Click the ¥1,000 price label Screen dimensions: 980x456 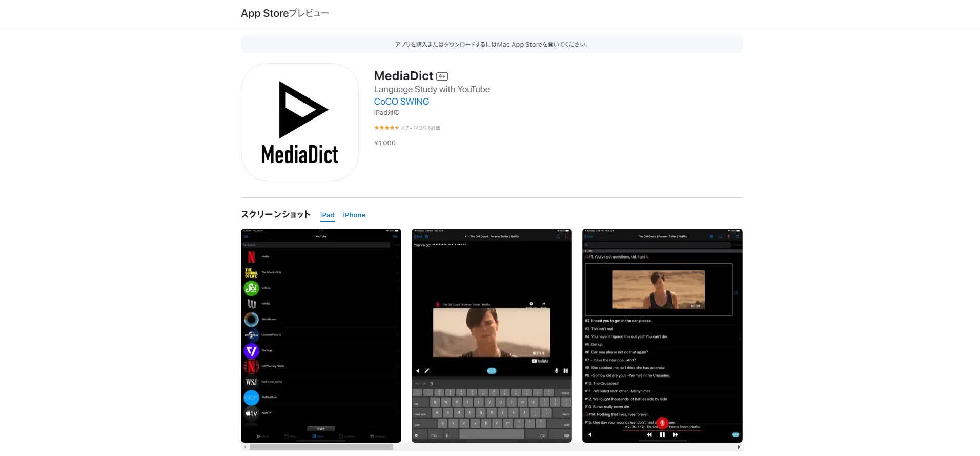tap(385, 143)
